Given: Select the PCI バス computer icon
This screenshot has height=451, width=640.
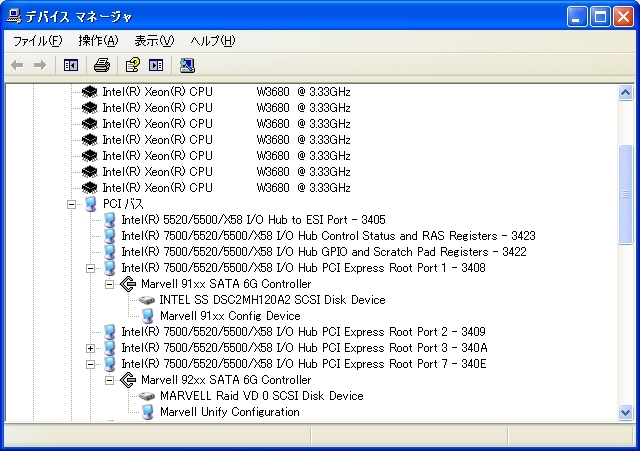Looking at the screenshot, I should pos(91,204).
